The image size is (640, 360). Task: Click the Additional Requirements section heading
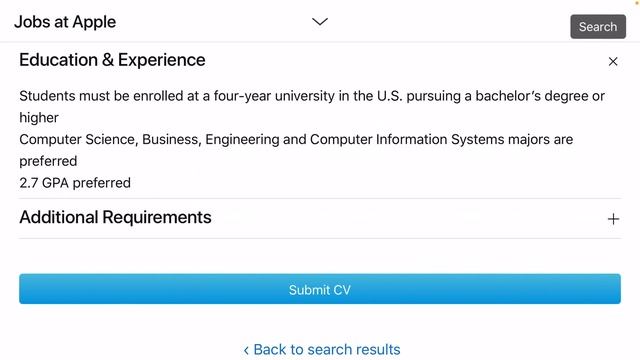[116, 217]
